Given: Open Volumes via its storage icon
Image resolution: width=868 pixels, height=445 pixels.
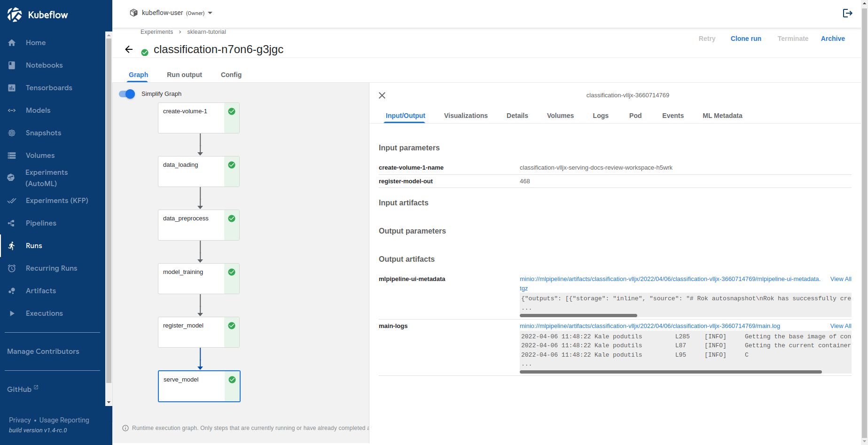Looking at the screenshot, I should click(12, 156).
